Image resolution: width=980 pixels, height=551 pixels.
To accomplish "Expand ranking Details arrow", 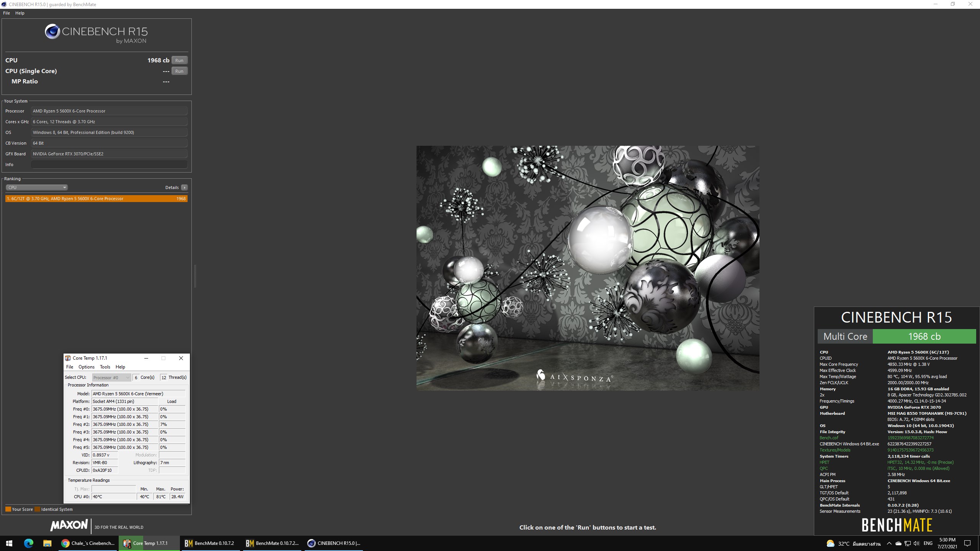I will click(185, 187).
